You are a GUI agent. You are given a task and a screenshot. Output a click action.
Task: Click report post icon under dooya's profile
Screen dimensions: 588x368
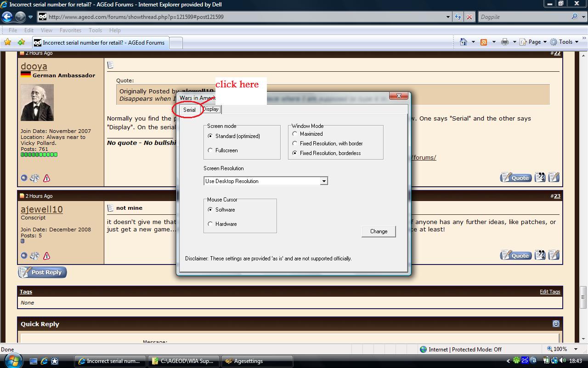tap(46, 178)
